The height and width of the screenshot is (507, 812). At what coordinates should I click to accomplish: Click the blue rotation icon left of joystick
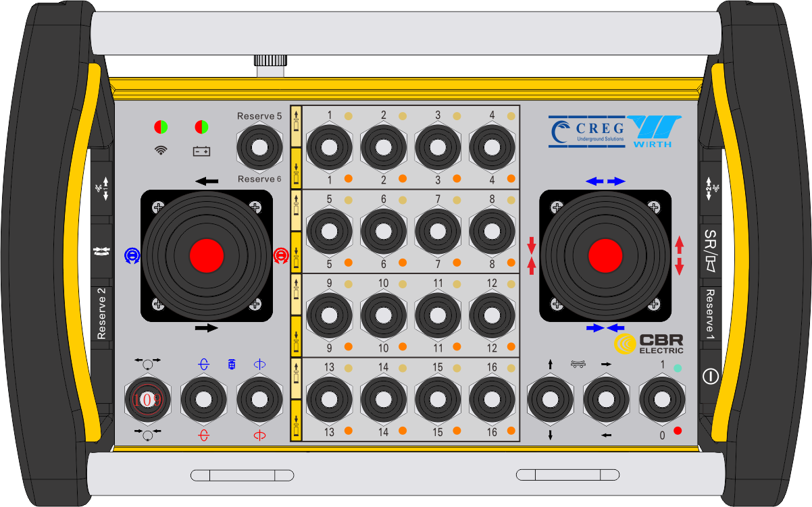pyautogui.click(x=132, y=255)
